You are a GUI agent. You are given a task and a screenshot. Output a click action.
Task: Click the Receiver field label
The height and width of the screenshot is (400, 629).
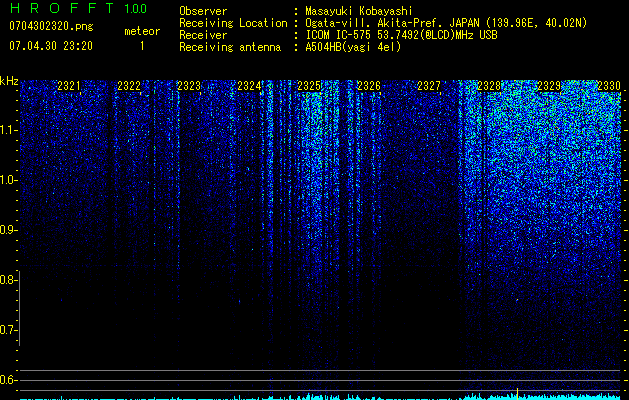click(203, 35)
